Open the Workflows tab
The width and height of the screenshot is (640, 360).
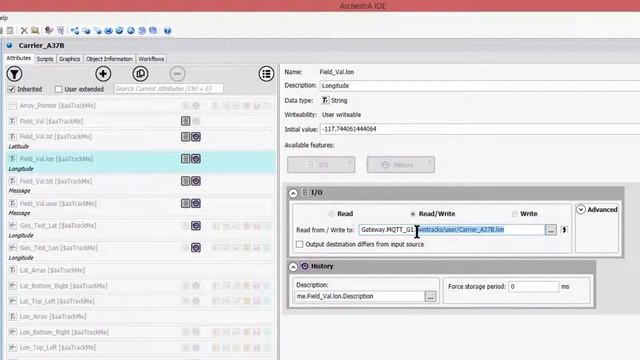151,59
